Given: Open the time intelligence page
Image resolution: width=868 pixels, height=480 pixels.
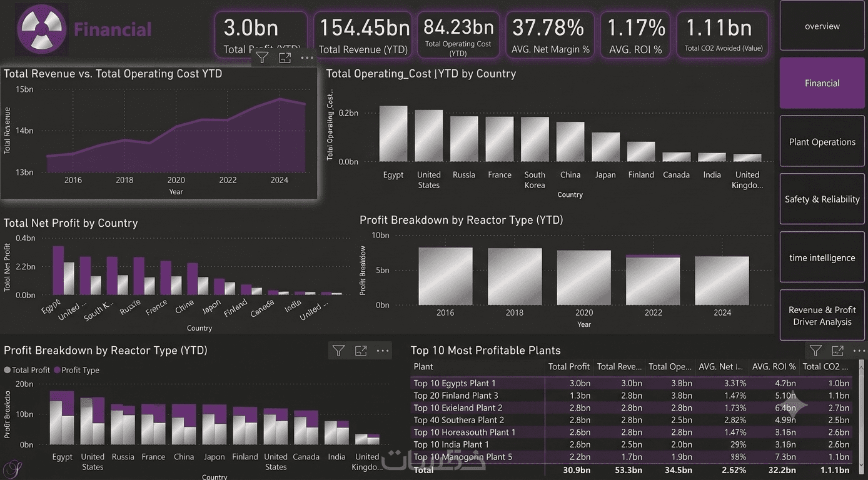Looking at the screenshot, I should tap(822, 257).
